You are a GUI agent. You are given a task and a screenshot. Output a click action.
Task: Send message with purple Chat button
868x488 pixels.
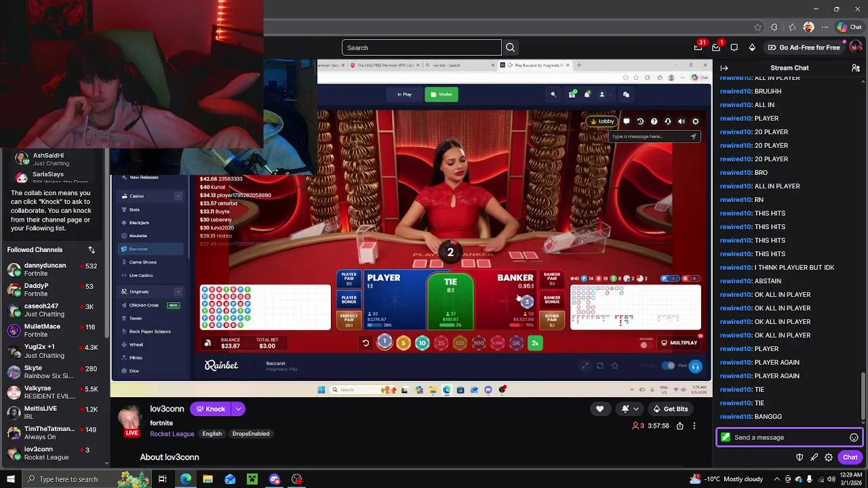850,457
